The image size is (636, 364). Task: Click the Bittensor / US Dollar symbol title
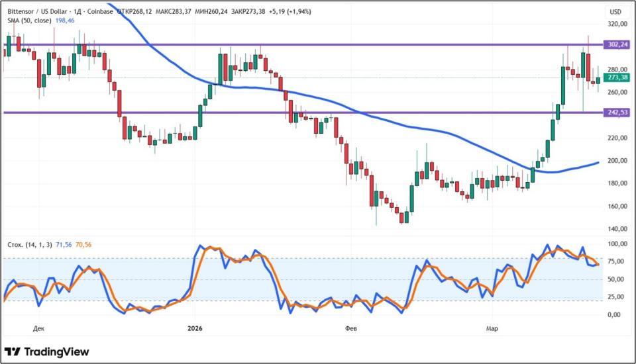point(38,12)
